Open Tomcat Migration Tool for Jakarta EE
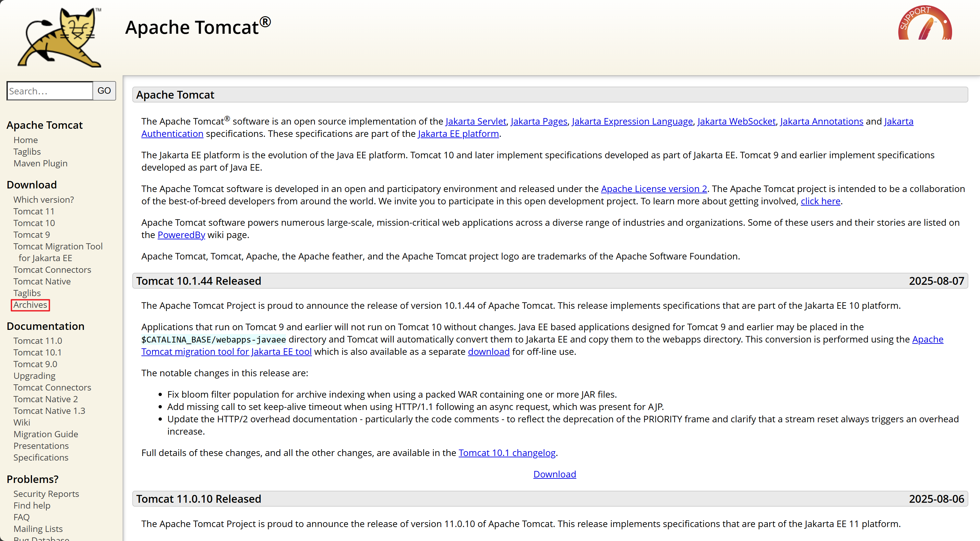The height and width of the screenshot is (541, 980). tap(58, 252)
